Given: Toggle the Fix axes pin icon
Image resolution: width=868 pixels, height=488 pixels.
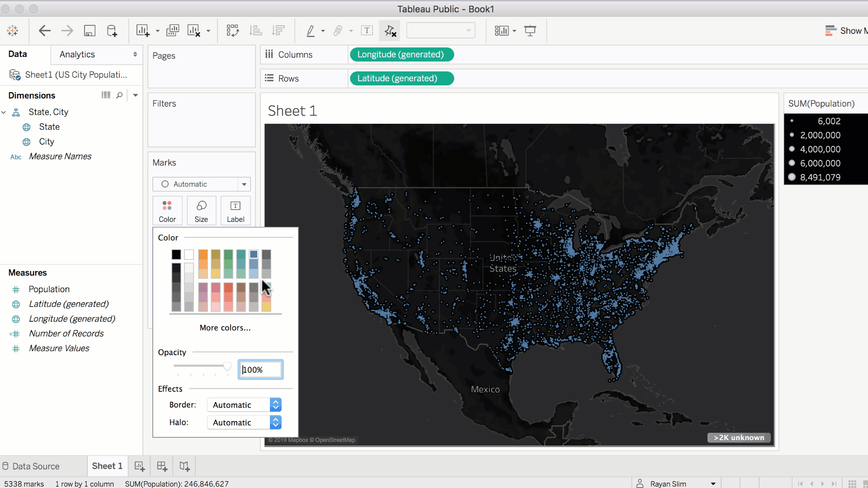Looking at the screenshot, I should click(x=390, y=31).
